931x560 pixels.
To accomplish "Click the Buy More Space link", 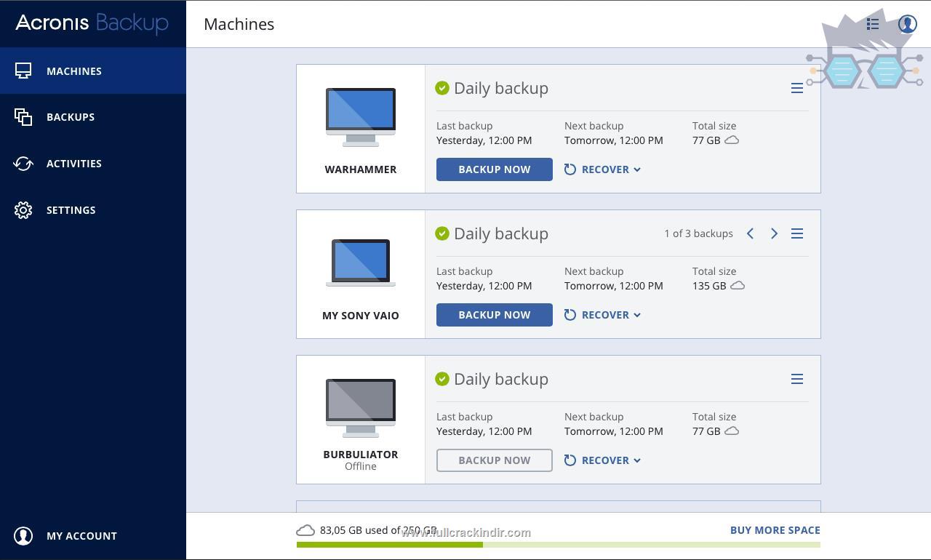I will [x=775, y=530].
